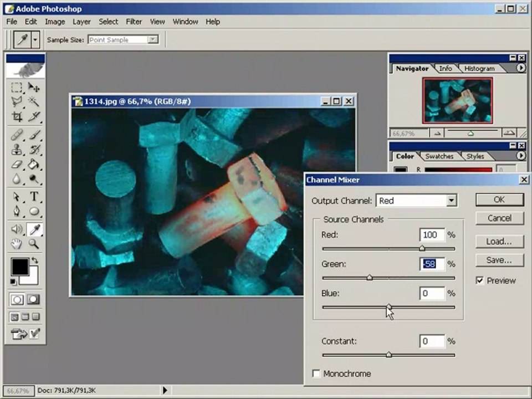Click the Green source channel slider handle
The width and height of the screenshot is (532, 399).
(x=370, y=278)
